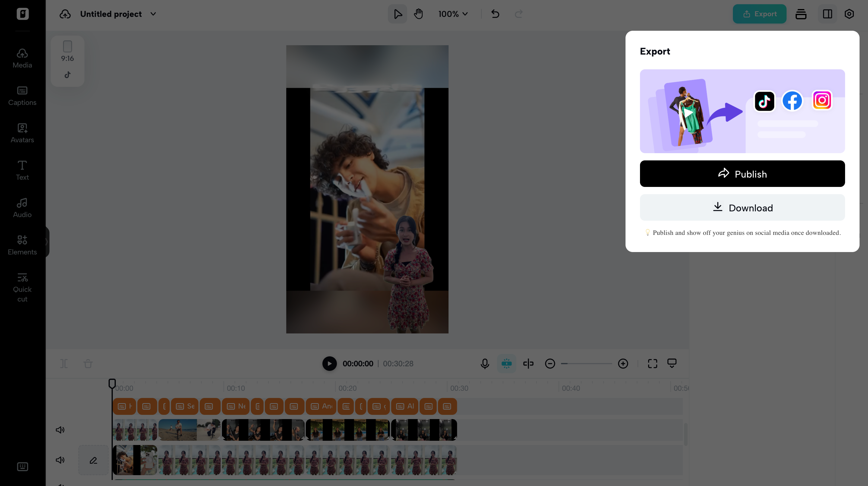This screenshot has height=486, width=868.
Task: Click the Publish button
Action: point(742,174)
